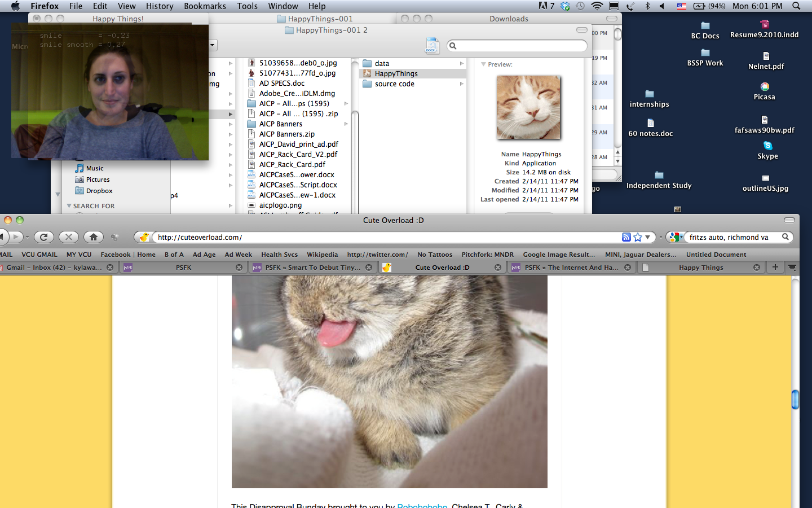The width and height of the screenshot is (812, 508).
Task: Bookmark this page with the star icon
Action: (638, 237)
